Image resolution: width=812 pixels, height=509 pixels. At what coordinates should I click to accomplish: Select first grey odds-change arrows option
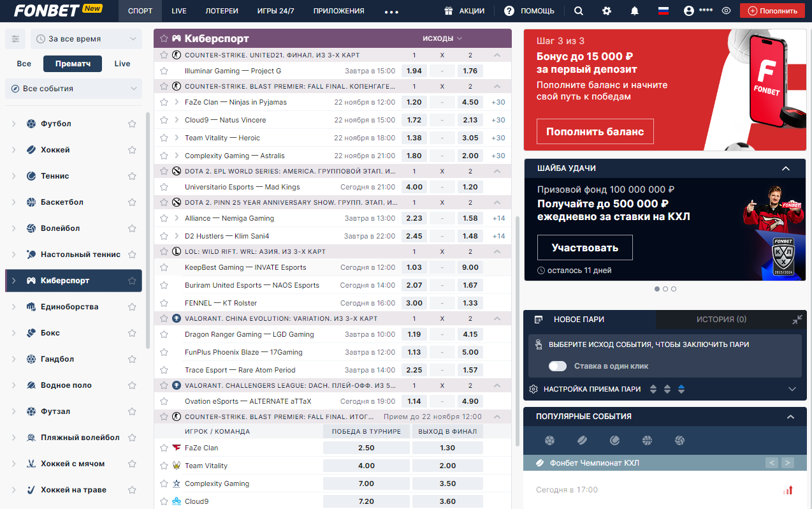[x=653, y=389]
